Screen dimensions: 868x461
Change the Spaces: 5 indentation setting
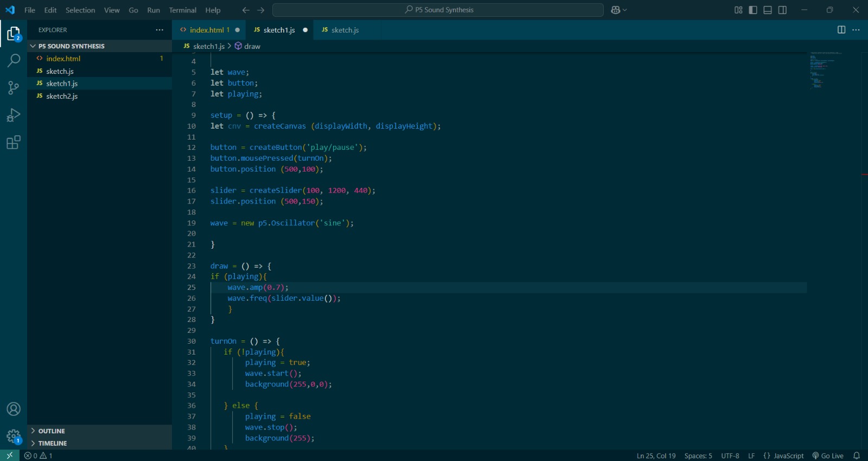tap(698, 456)
